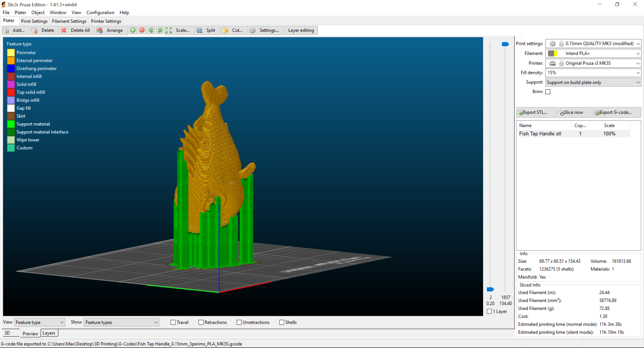Open the Fill density dropdown
This screenshot has width=644, height=348.
593,73
